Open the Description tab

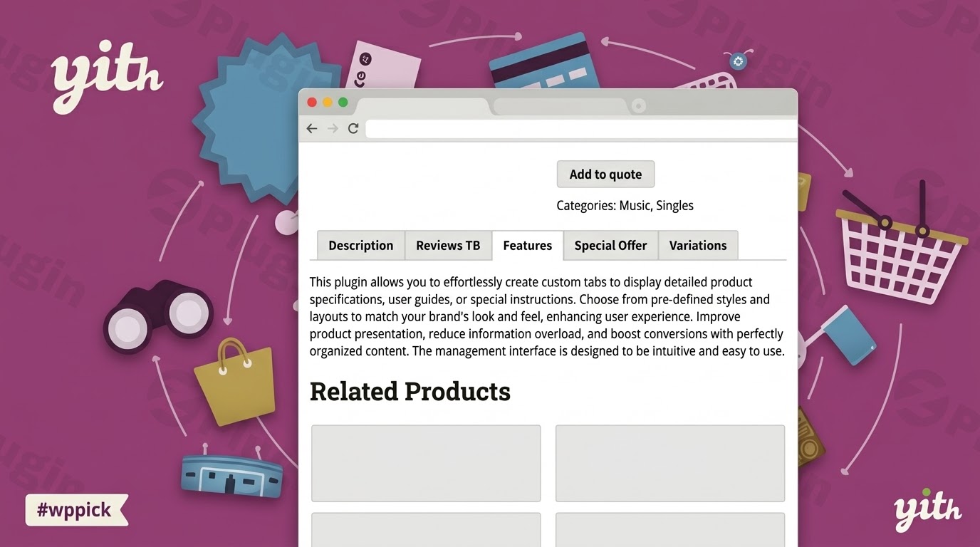point(361,245)
